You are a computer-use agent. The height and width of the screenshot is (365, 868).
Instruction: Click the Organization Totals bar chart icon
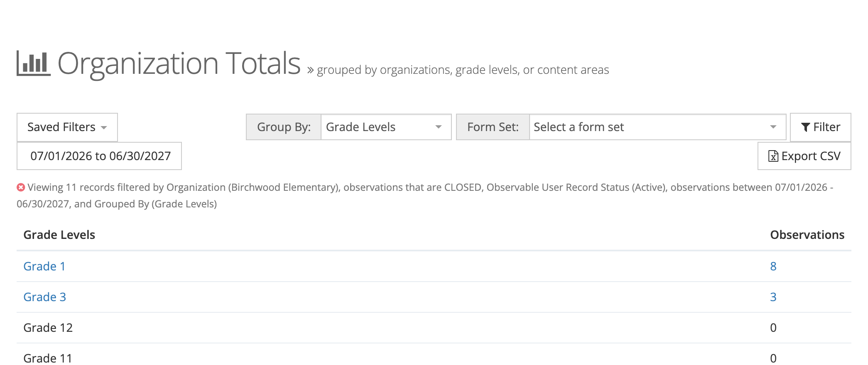pyautogui.click(x=34, y=63)
